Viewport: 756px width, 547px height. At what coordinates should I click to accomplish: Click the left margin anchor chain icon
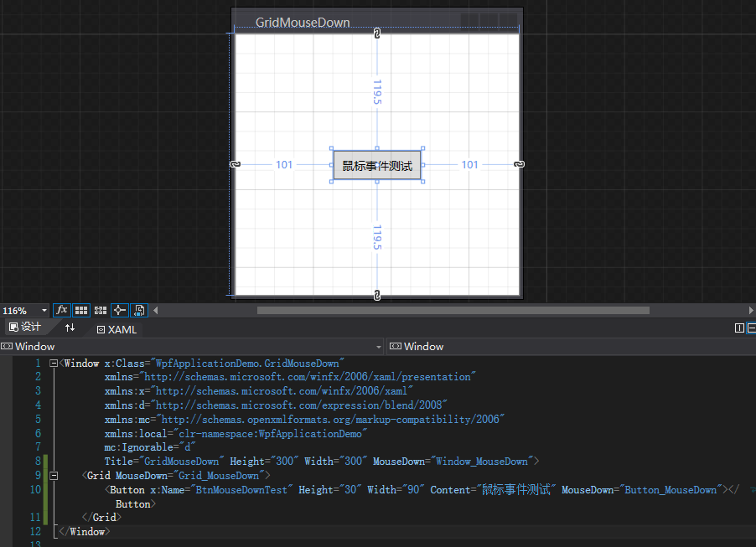point(235,164)
